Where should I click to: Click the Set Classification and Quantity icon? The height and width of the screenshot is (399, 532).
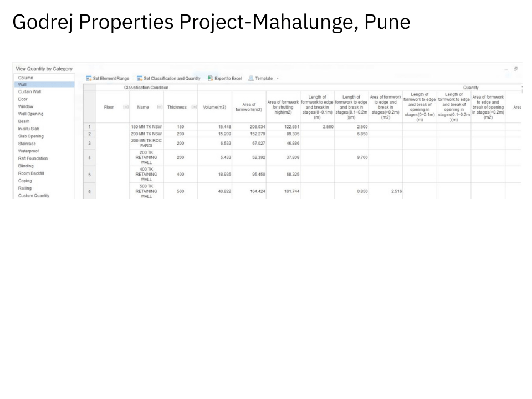(x=140, y=78)
